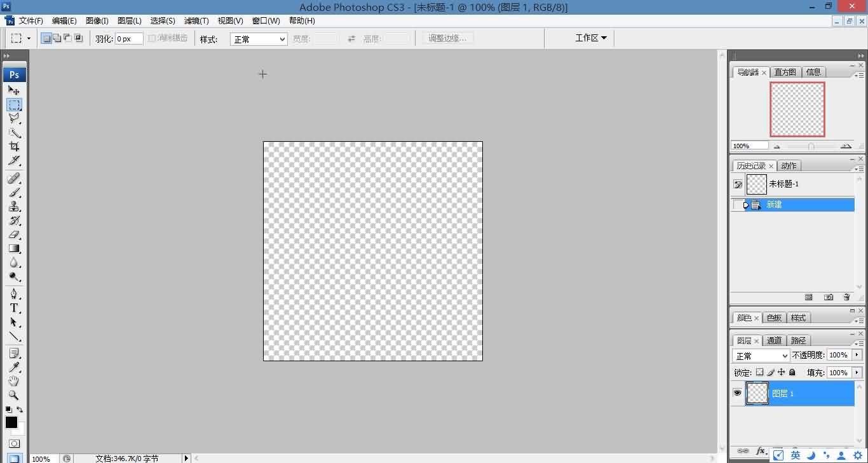
Task: Open the History panel options menu
Action: point(858,168)
